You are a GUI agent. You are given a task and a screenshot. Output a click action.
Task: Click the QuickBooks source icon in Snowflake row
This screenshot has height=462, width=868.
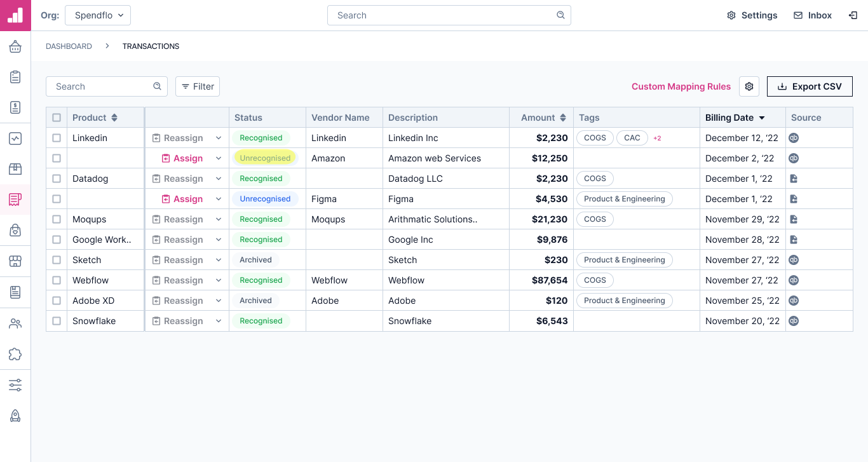pyautogui.click(x=794, y=321)
